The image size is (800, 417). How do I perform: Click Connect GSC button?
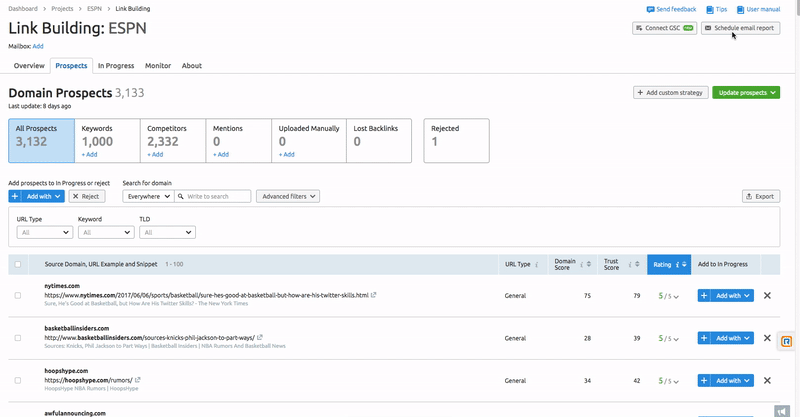pos(665,28)
